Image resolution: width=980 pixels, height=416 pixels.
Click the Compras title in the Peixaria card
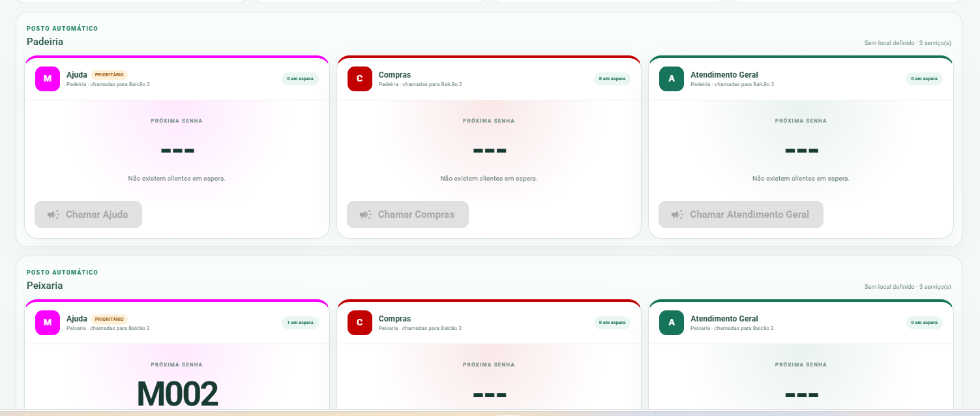coord(395,319)
